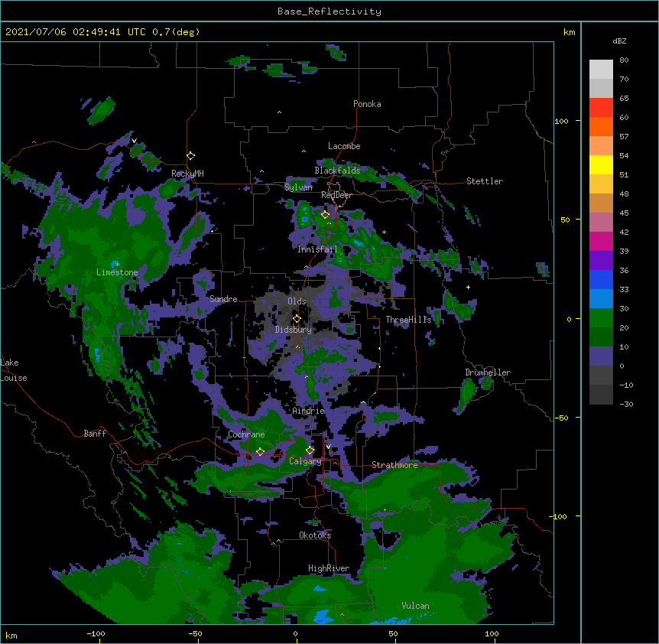The width and height of the screenshot is (659, 644).
Task: Pick the light gray 80 dBZ legend swatch
Action: pos(601,69)
